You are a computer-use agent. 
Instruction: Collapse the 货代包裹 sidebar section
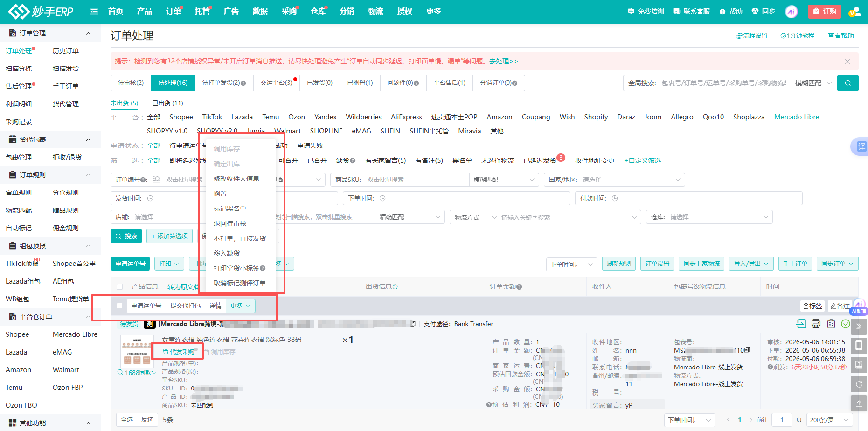tap(88, 139)
